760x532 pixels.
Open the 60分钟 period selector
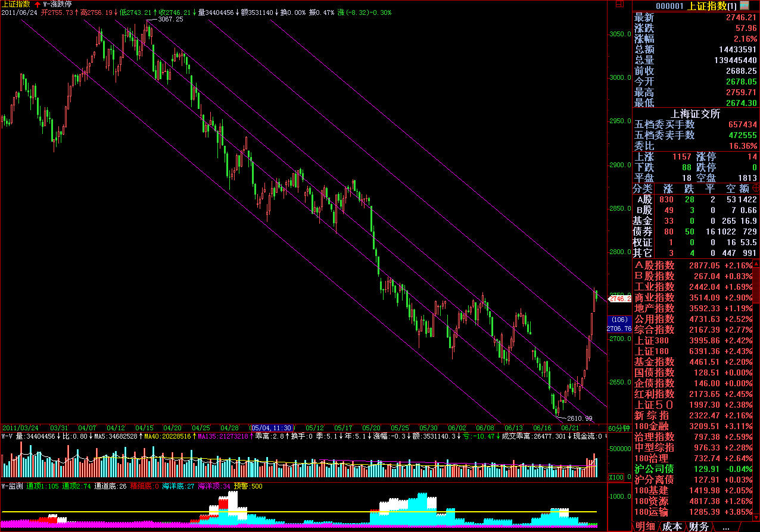tap(618, 428)
